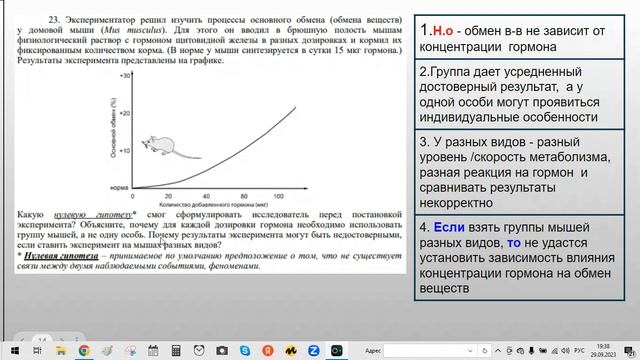Open the notification center icon
Screen dimensions: 640x360
pos(629,351)
